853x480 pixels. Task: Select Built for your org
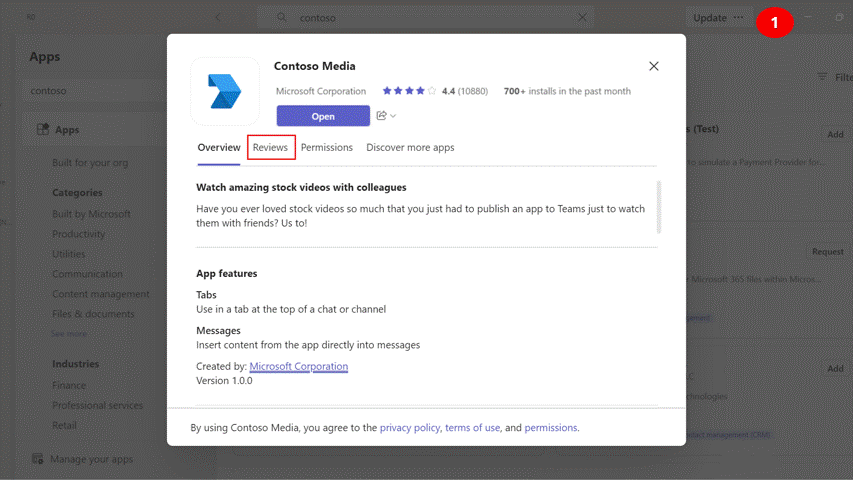tap(90, 163)
